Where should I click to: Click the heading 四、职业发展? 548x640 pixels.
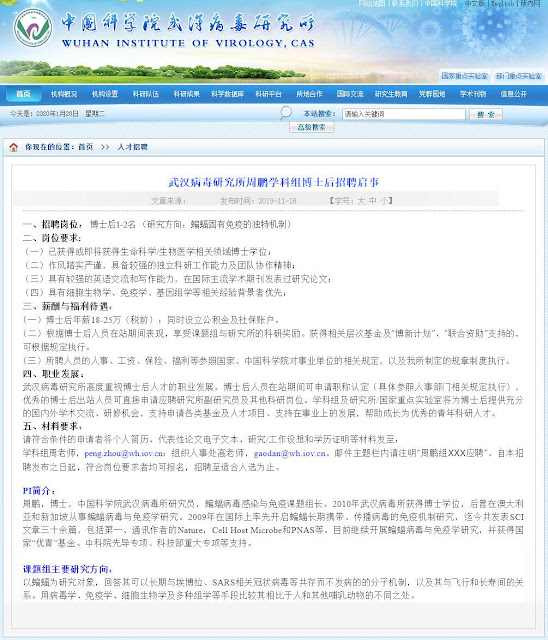[53, 374]
